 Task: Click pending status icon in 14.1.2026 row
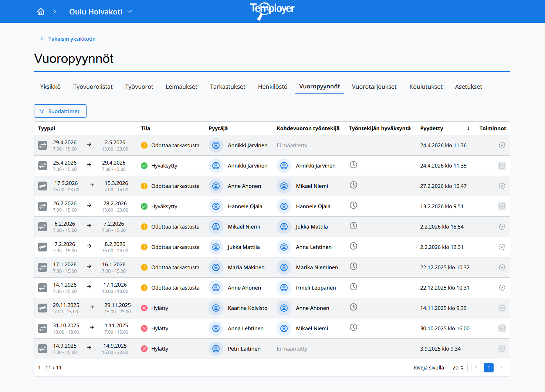[144, 288]
